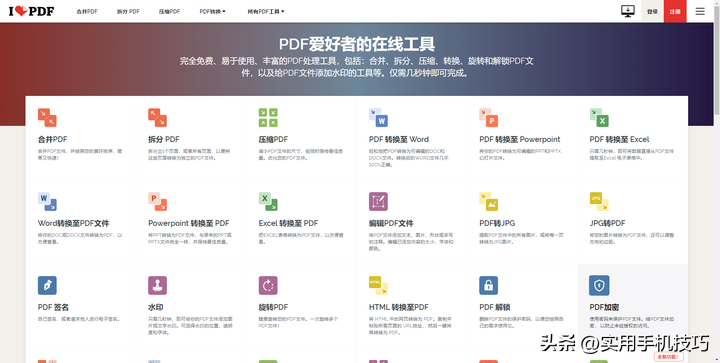Click the 合并PDF merge icon
This screenshot has width=720, height=363.
[x=47, y=117]
